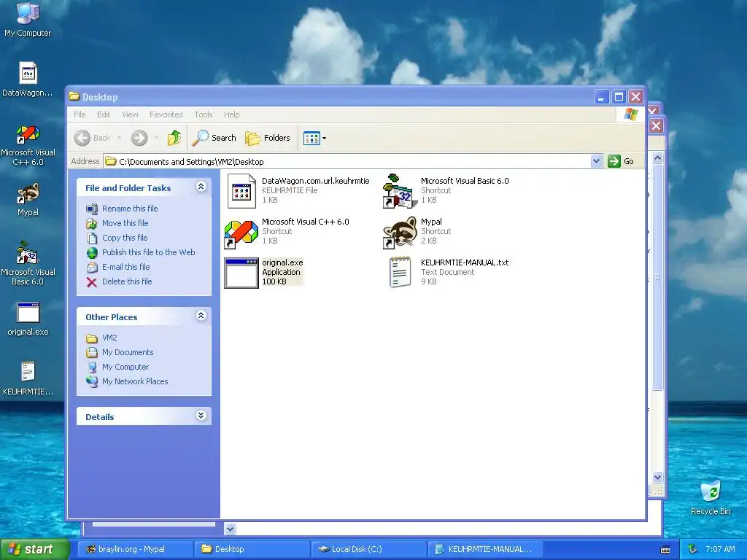Open Forward history dropdown arrow
The image size is (747, 560).
tap(156, 138)
